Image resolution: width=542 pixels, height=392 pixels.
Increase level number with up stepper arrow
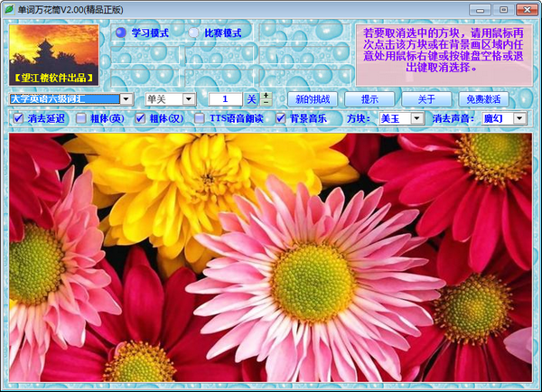pos(266,95)
